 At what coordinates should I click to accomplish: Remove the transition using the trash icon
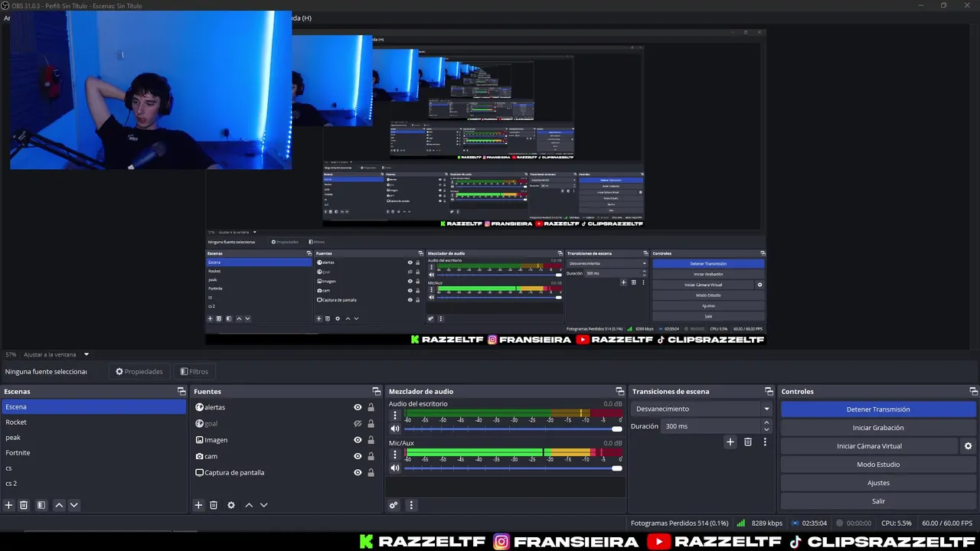(748, 442)
